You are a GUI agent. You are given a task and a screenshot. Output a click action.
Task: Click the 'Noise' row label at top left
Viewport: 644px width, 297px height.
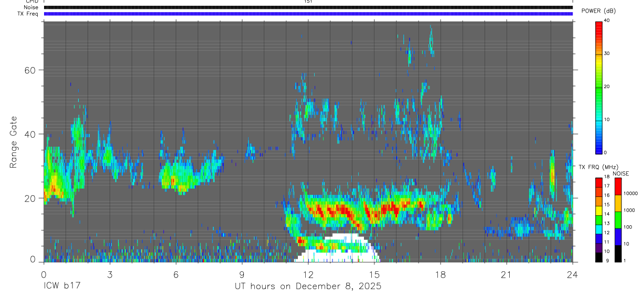[x=32, y=7]
